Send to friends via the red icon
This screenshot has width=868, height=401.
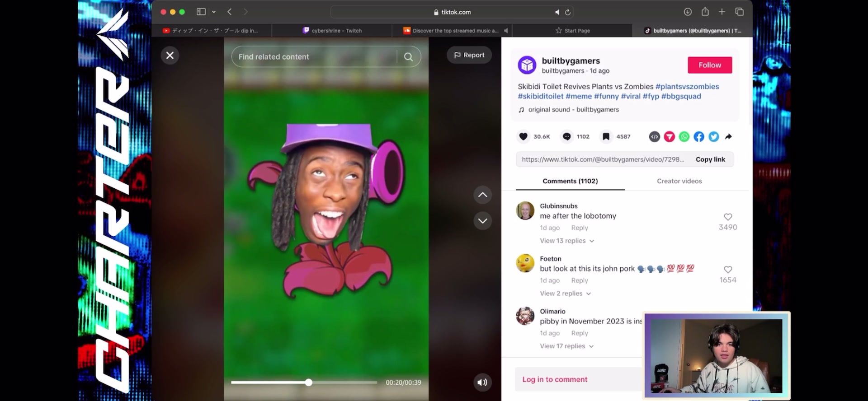(x=669, y=136)
